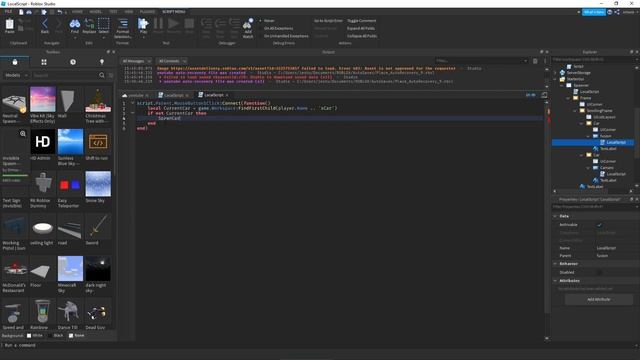Screen dimensions: 640x360
Task: Select the ScrollingFrame item in Explorer
Action: click(599, 111)
